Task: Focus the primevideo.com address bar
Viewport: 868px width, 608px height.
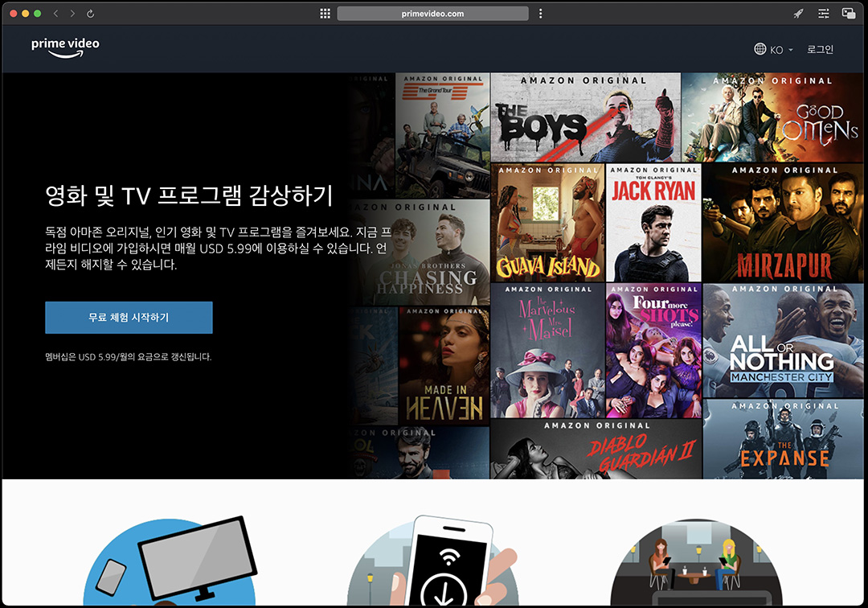Action: (432, 14)
